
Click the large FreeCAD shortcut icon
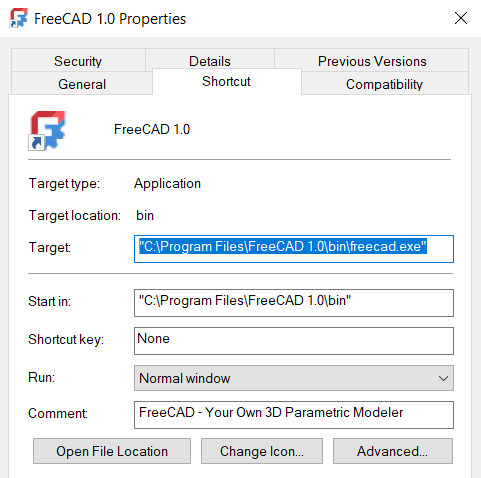[47, 131]
